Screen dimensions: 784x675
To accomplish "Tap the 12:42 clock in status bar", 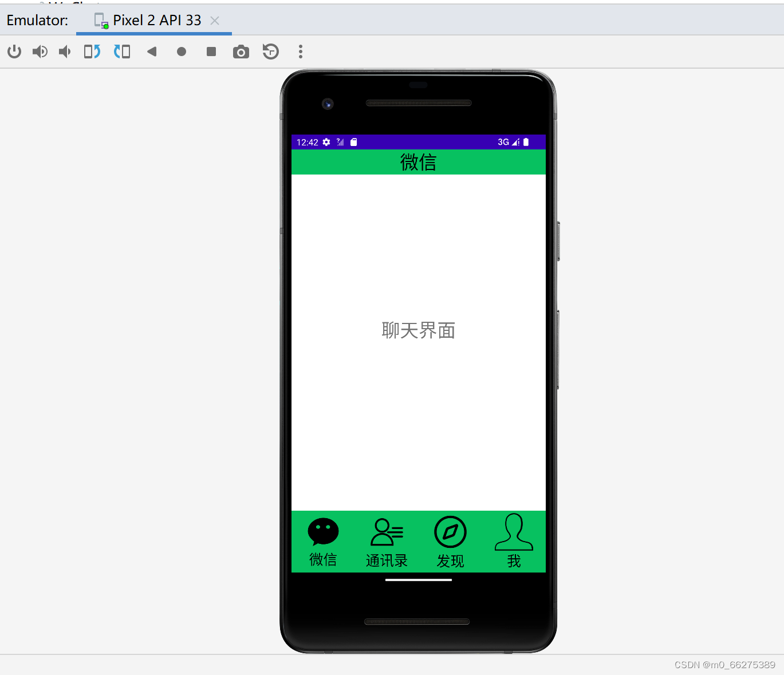I will pyautogui.click(x=308, y=143).
